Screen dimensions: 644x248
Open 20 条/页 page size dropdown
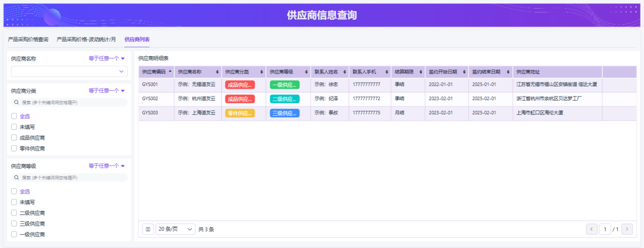175,229
